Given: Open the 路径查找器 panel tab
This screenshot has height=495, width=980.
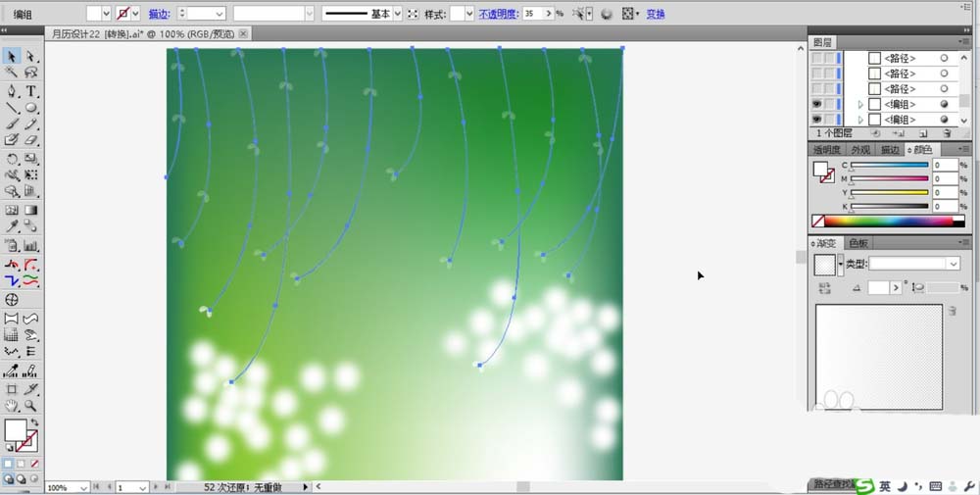Looking at the screenshot, I should coord(833,484).
